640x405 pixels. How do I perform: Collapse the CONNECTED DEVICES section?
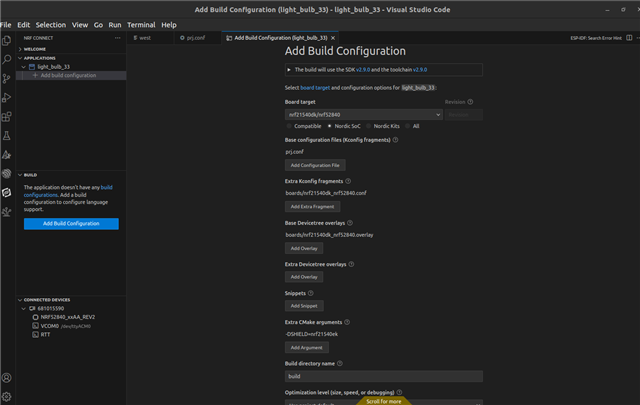20,300
